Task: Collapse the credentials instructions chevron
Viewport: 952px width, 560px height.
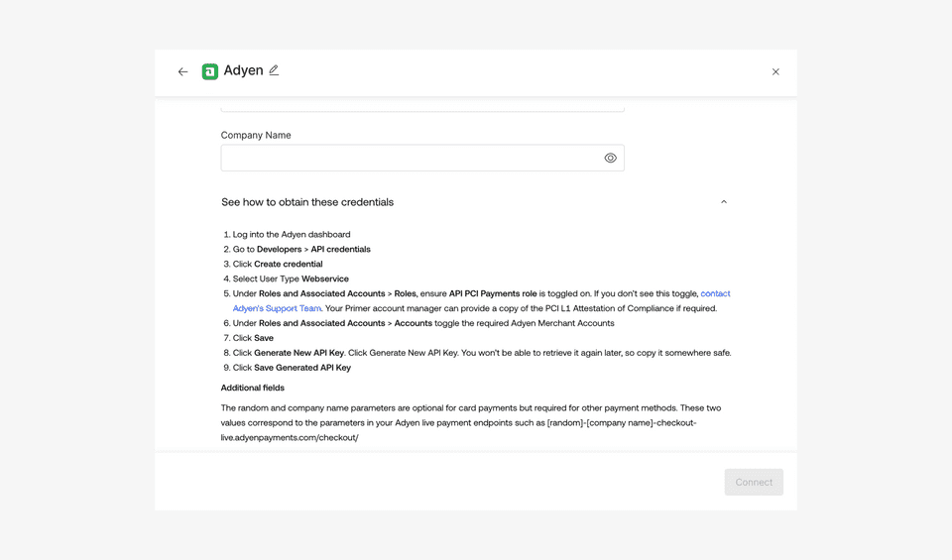Action: (x=724, y=201)
